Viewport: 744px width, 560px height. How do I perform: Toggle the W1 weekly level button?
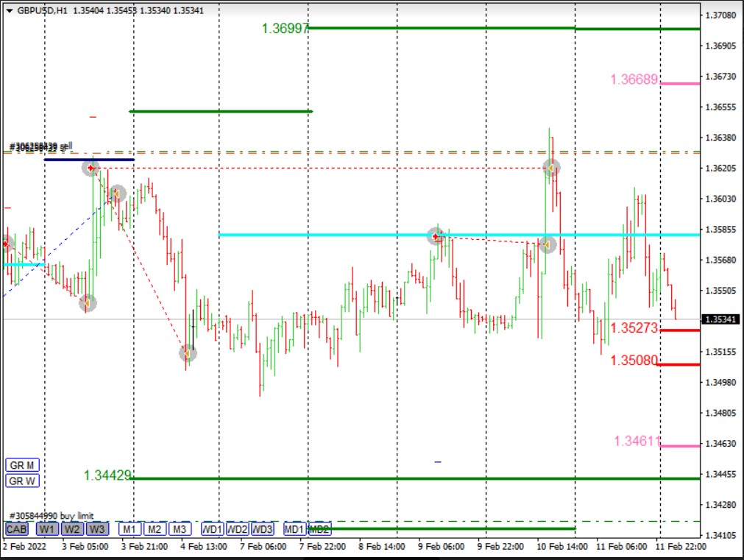[x=47, y=529]
